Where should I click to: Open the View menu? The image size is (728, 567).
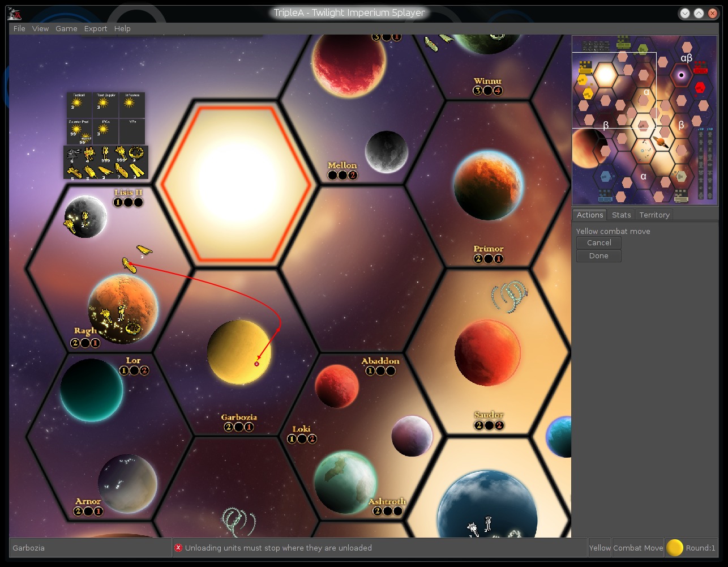[40, 28]
